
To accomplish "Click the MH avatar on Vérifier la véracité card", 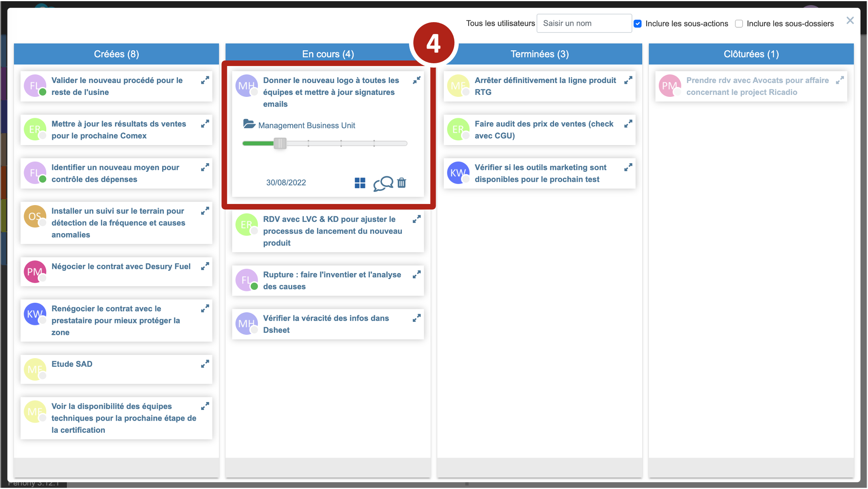I will pyautogui.click(x=246, y=324).
